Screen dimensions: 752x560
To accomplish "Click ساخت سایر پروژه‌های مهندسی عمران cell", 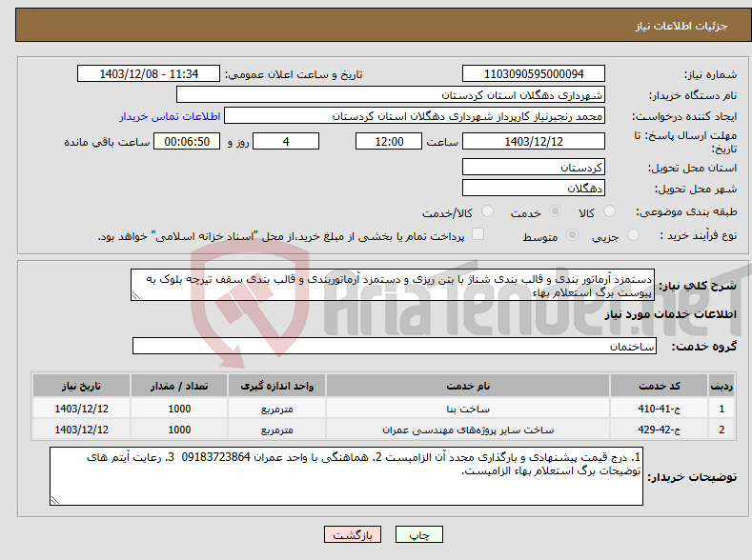I will (x=468, y=430).
